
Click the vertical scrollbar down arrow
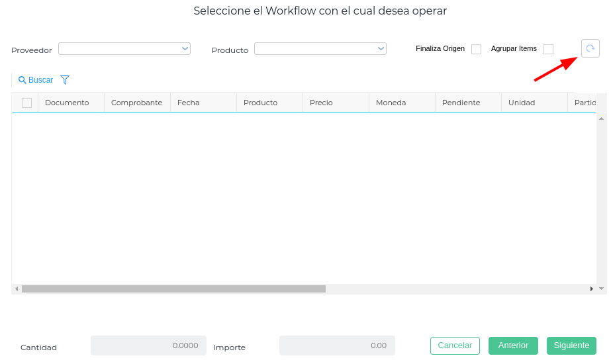[x=601, y=289]
